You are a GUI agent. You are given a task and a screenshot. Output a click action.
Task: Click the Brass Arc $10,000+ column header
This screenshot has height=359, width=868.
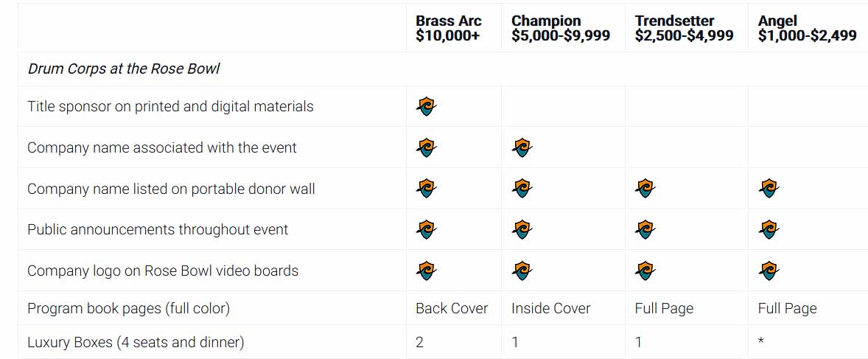point(448,28)
